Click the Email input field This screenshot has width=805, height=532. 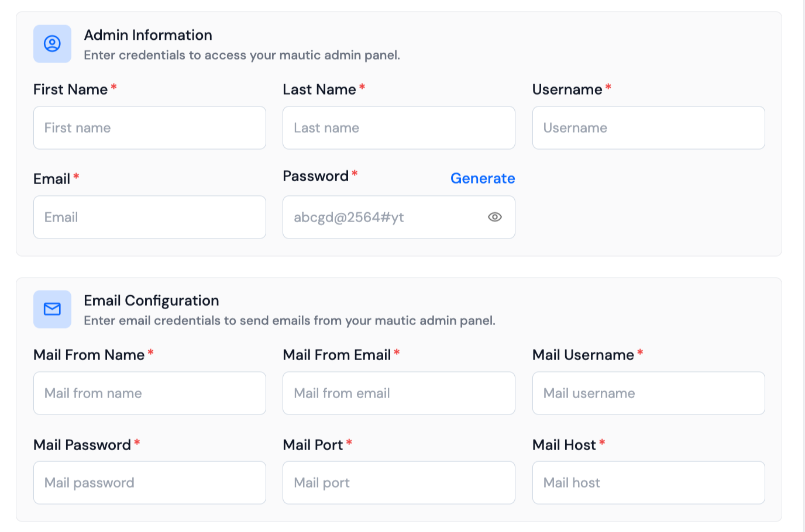click(150, 217)
